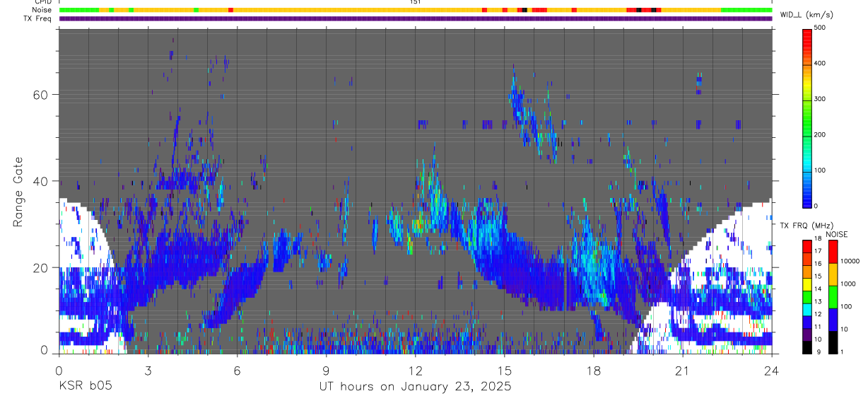
Task: Click the x-axis tick label '6'
Action: pyautogui.click(x=237, y=370)
